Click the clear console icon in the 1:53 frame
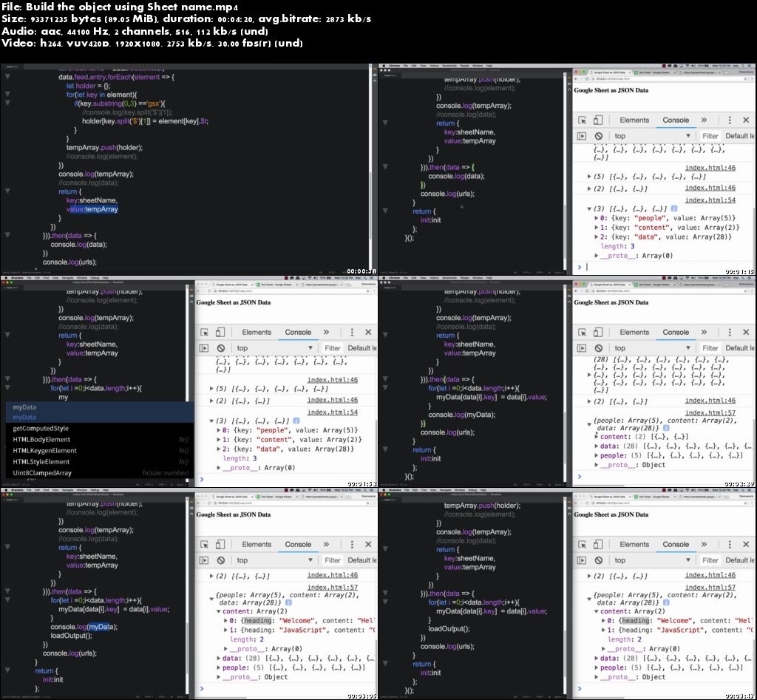The width and height of the screenshot is (757, 700). point(220,348)
